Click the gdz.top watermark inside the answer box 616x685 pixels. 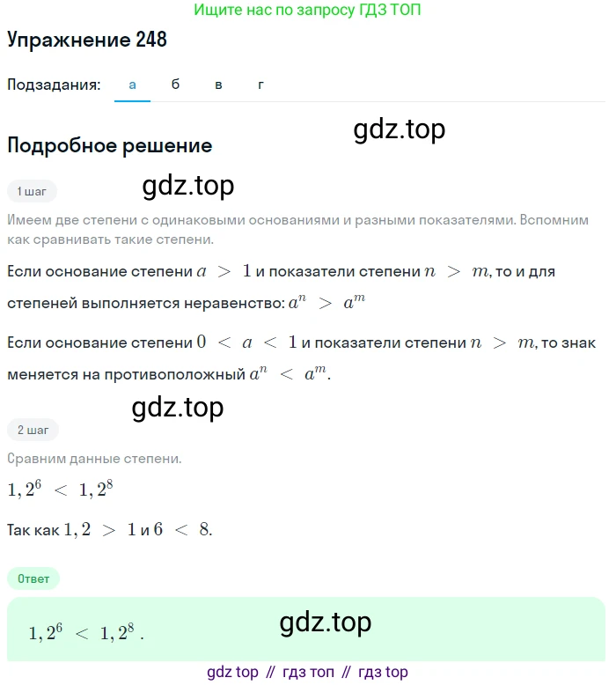tap(326, 623)
